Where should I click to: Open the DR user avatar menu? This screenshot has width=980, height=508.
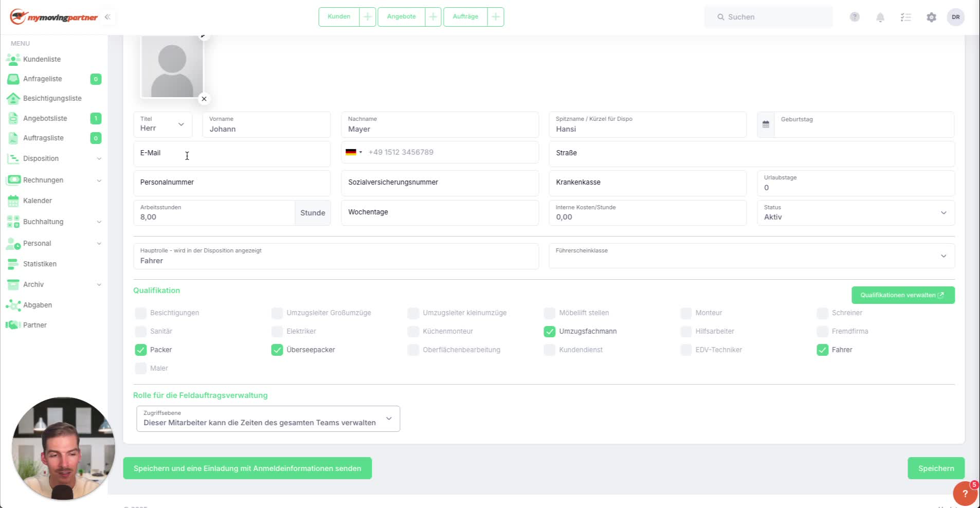point(956,17)
